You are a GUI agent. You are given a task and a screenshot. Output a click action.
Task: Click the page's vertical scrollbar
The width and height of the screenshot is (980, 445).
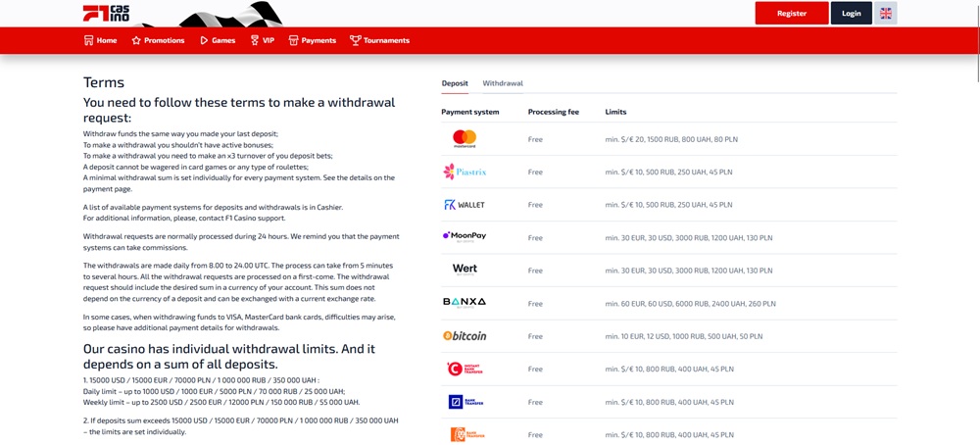[977, 44]
